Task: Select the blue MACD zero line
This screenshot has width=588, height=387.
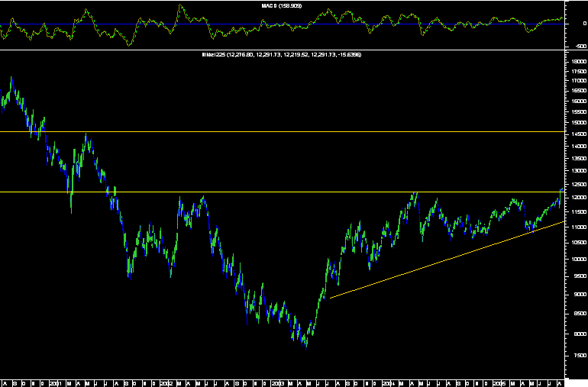Action: click(x=282, y=24)
